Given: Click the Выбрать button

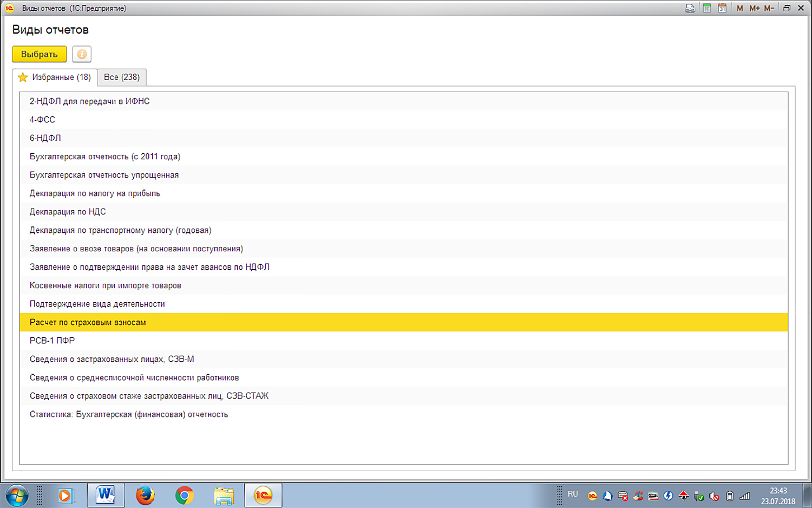Looking at the screenshot, I should pyautogui.click(x=39, y=54).
